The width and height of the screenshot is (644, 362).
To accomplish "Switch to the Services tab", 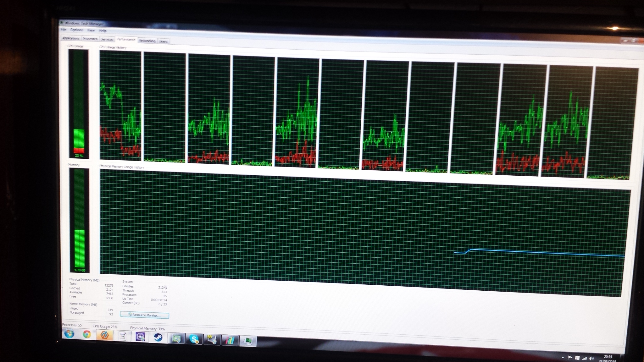I will tap(107, 39).
